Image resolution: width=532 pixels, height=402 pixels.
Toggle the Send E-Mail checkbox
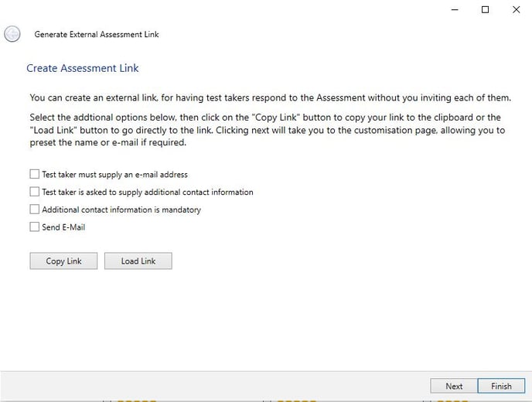[34, 227]
